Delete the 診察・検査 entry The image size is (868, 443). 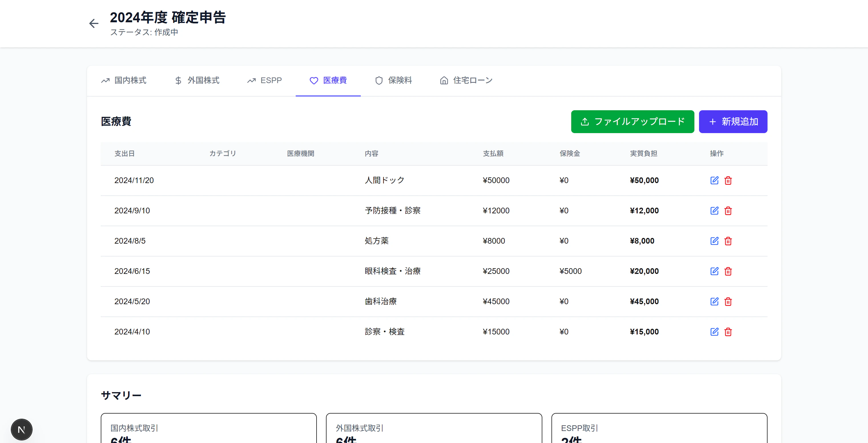728,332
